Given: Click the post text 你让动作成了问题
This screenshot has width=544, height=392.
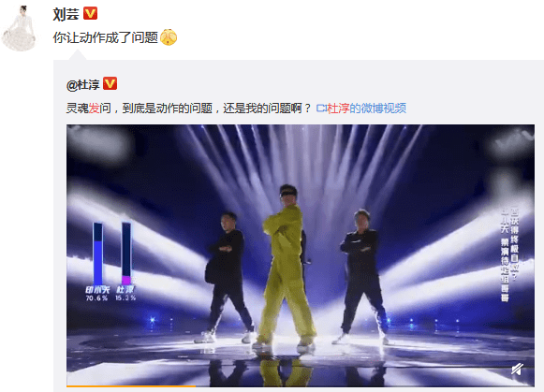Looking at the screenshot, I should pyautogui.click(x=106, y=37).
